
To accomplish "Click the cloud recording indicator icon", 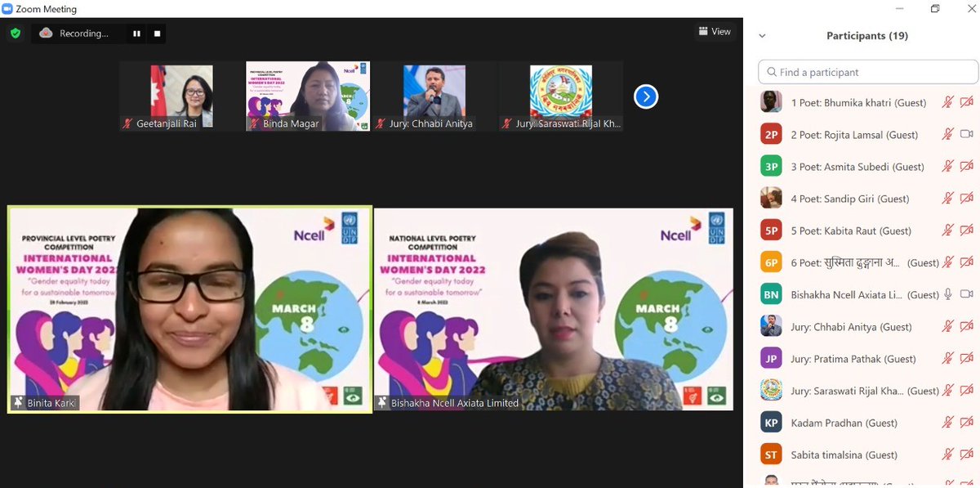I will pyautogui.click(x=46, y=34).
